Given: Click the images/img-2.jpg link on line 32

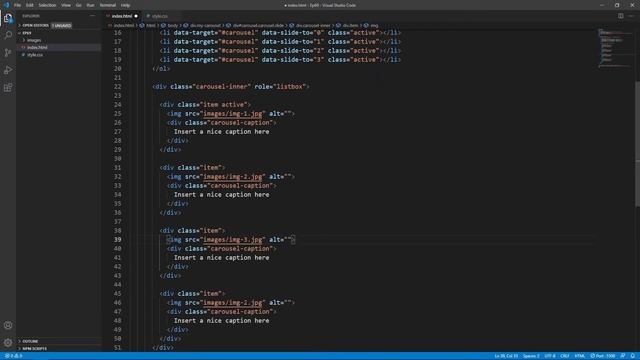Looking at the screenshot, I should point(233,177).
